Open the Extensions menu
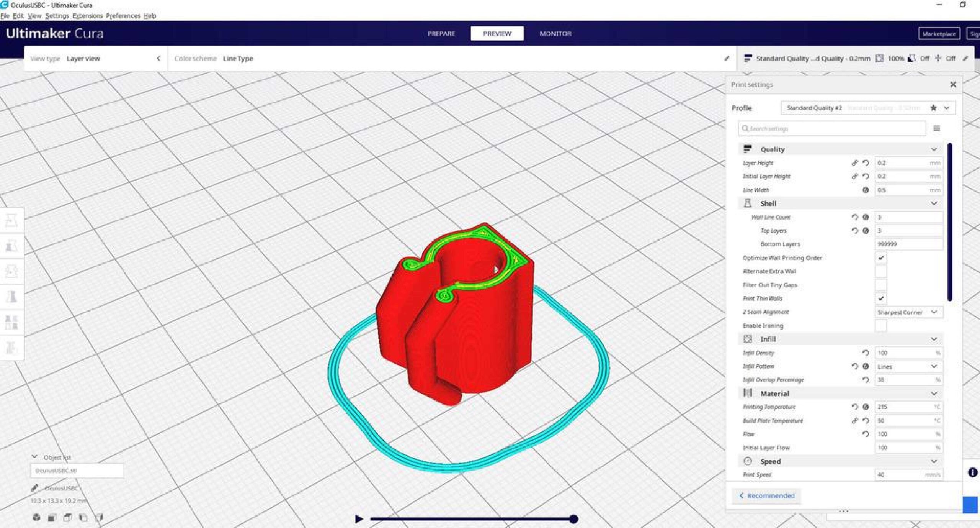Viewport: 980px width, 528px height. [87, 16]
